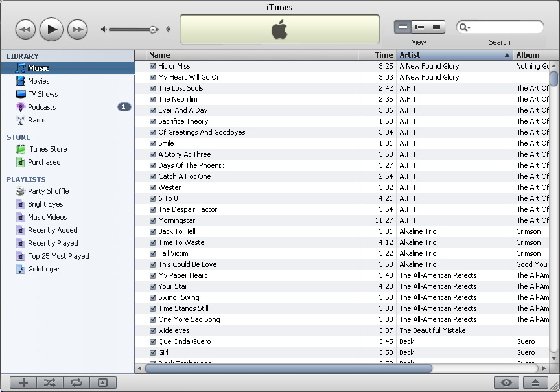Select the song Time Stands Still
Image resolution: width=560 pixels, height=392 pixels.
183,308
